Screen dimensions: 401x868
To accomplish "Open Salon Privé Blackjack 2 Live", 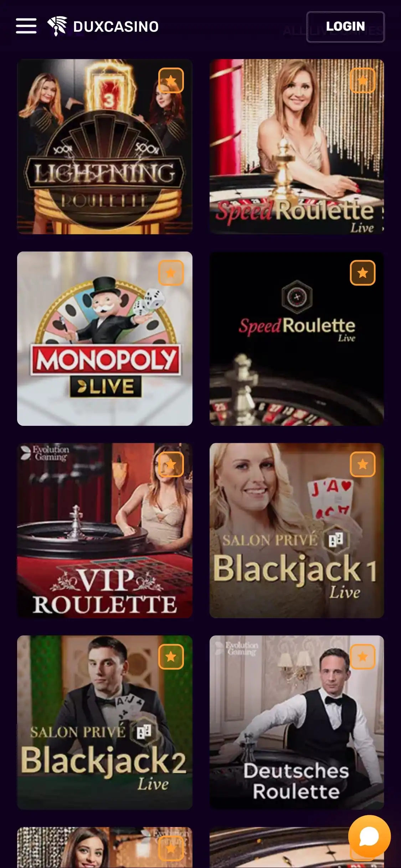I will coord(105,723).
